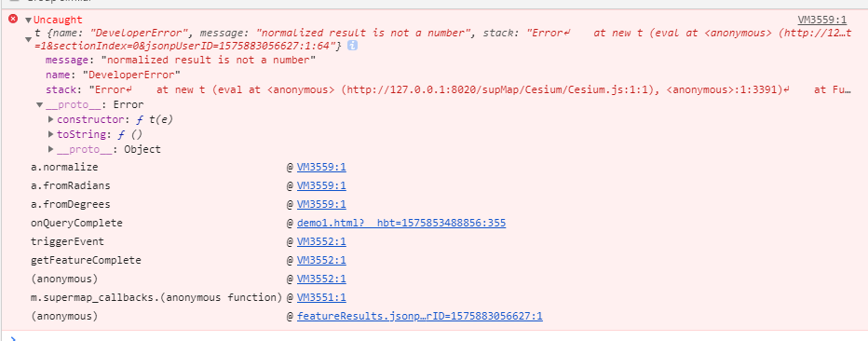
Task: Open demo1.html link for onQueryComplete
Action: tap(401, 223)
